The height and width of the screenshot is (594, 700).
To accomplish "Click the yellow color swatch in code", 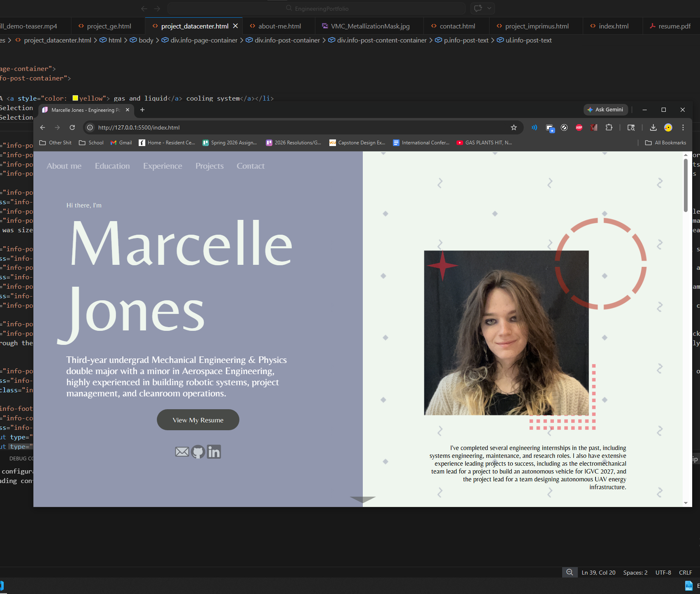I will [x=75, y=98].
